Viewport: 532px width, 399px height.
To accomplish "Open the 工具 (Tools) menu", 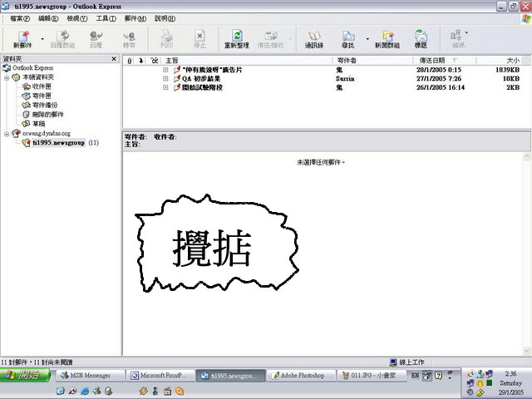I will 106,18.
